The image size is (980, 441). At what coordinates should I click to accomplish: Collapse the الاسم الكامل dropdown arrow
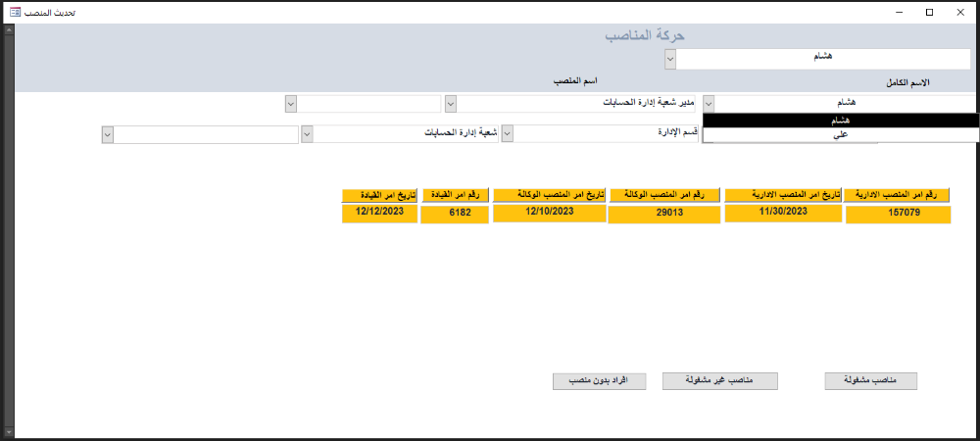pos(709,103)
